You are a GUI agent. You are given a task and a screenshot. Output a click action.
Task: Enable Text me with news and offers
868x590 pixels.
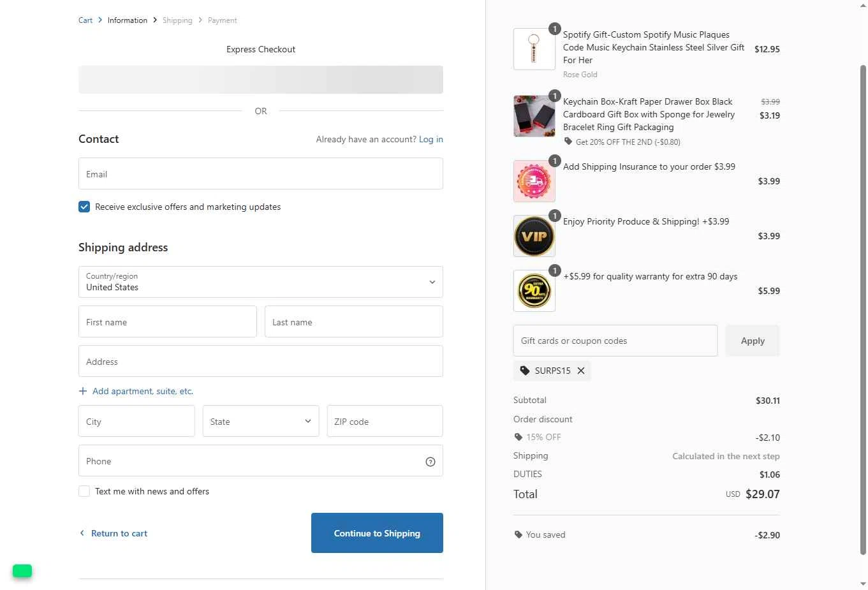pyautogui.click(x=84, y=491)
